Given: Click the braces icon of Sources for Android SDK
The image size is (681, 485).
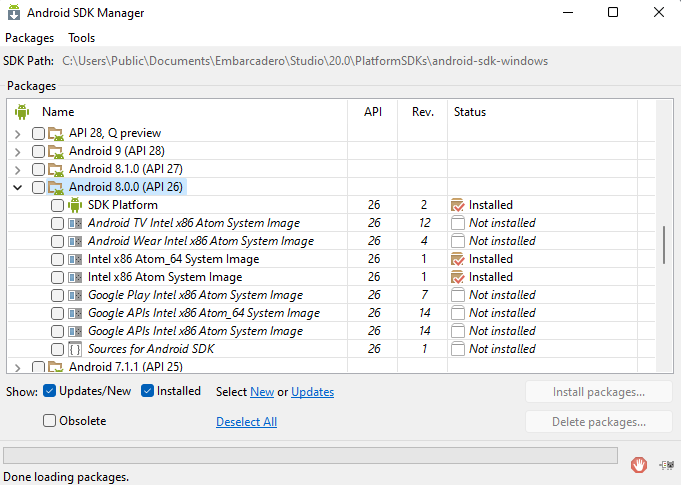Looking at the screenshot, I should coord(75,349).
